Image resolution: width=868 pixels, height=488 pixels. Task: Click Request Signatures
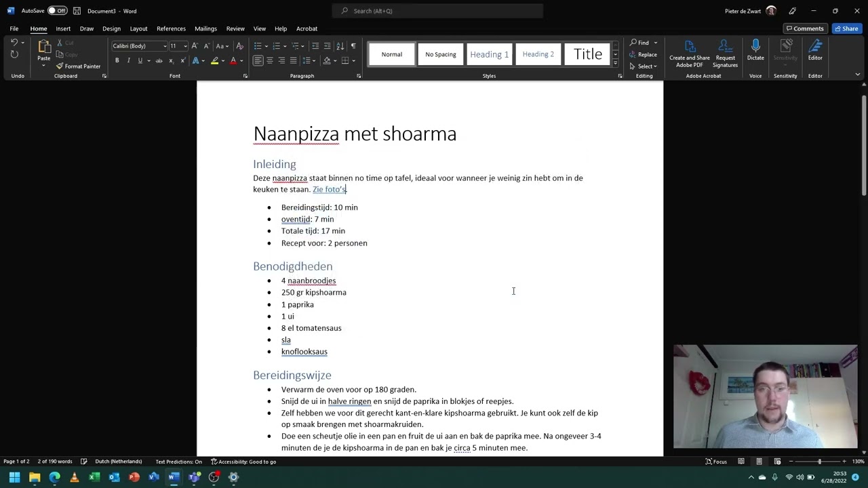click(x=725, y=53)
